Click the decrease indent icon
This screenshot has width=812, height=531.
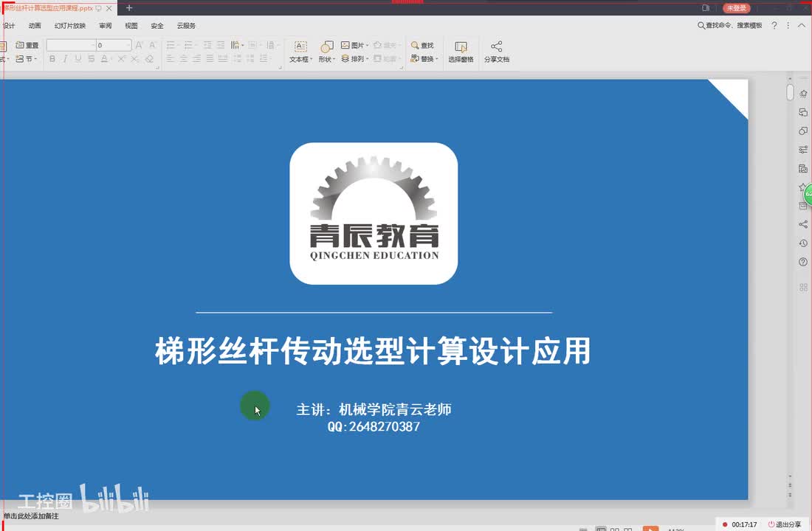(x=207, y=45)
